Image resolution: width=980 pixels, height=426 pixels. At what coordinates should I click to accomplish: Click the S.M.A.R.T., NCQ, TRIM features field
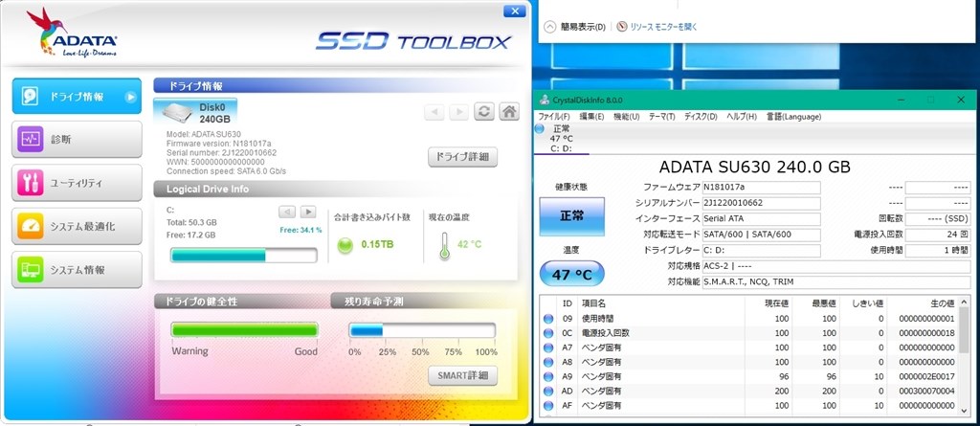[x=835, y=282]
